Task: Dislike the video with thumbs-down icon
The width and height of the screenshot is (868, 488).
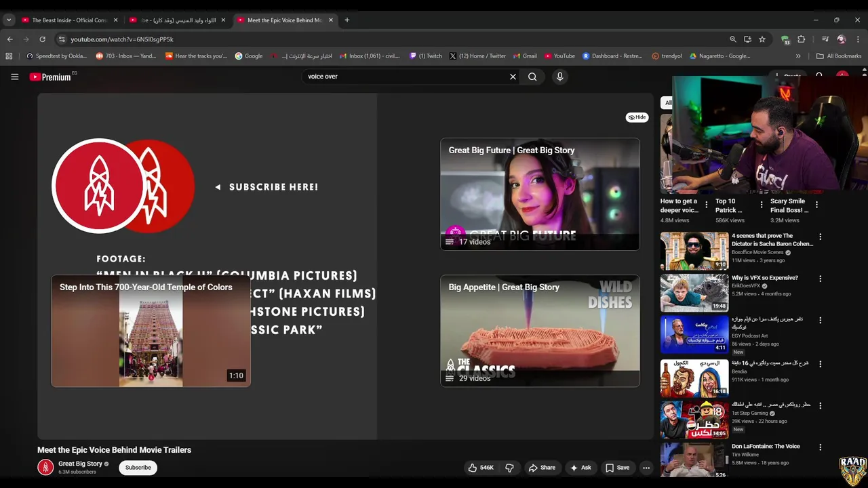Action: (x=509, y=468)
